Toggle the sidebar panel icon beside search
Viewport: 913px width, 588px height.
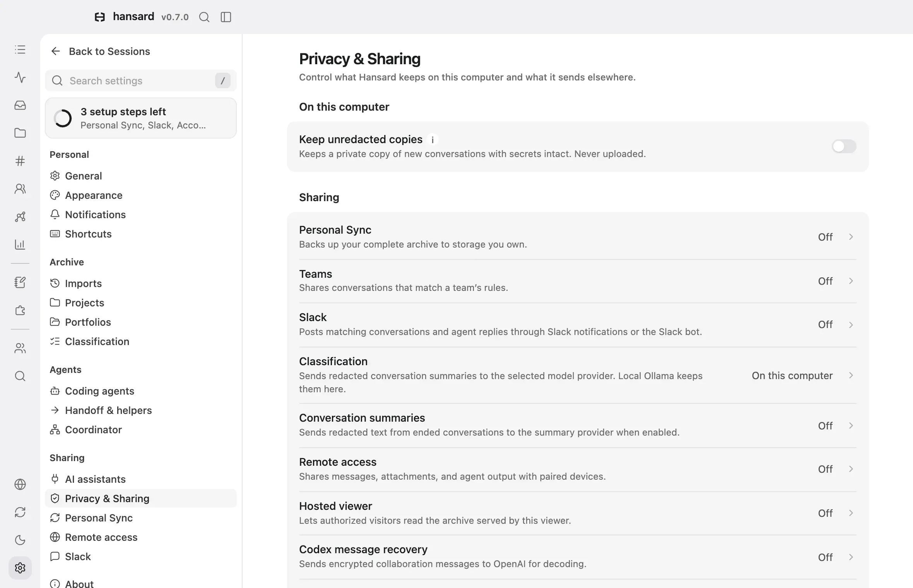226,17
